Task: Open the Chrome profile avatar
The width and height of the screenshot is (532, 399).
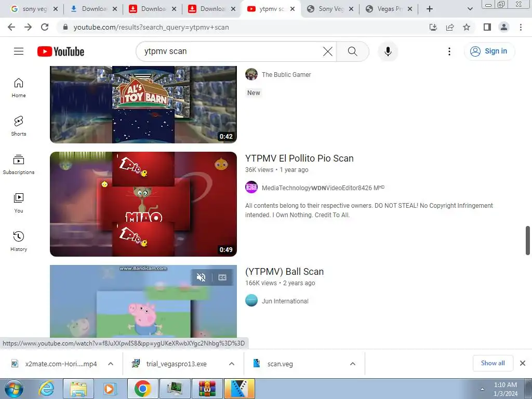Action: [x=504, y=27]
